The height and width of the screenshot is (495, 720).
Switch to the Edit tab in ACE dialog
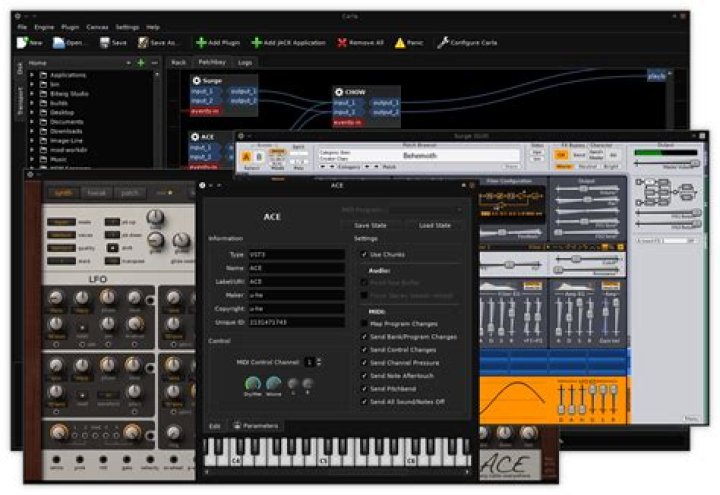coord(215,426)
